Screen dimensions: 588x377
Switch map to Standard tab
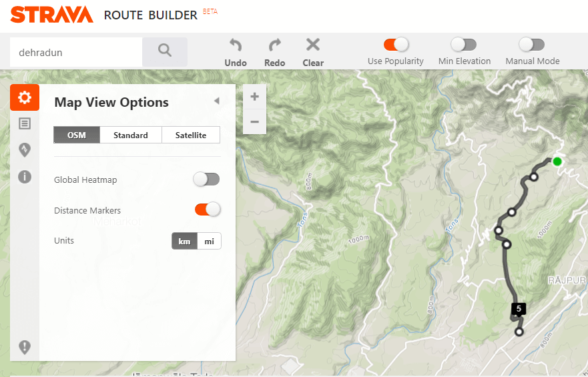(131, 135)
